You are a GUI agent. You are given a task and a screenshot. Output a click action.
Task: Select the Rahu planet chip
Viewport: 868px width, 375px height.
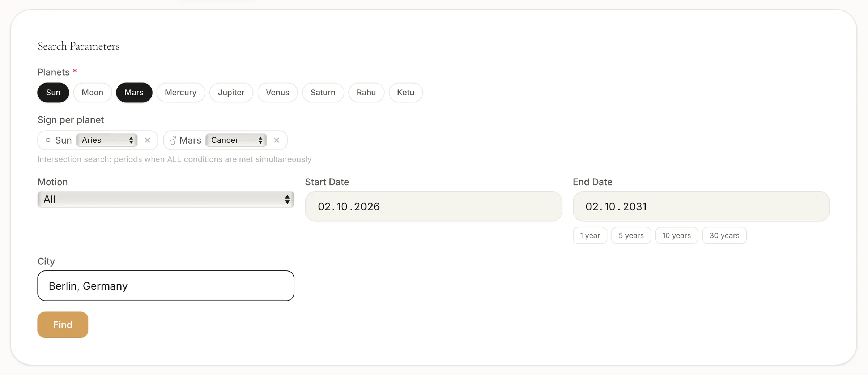[366, 93]
